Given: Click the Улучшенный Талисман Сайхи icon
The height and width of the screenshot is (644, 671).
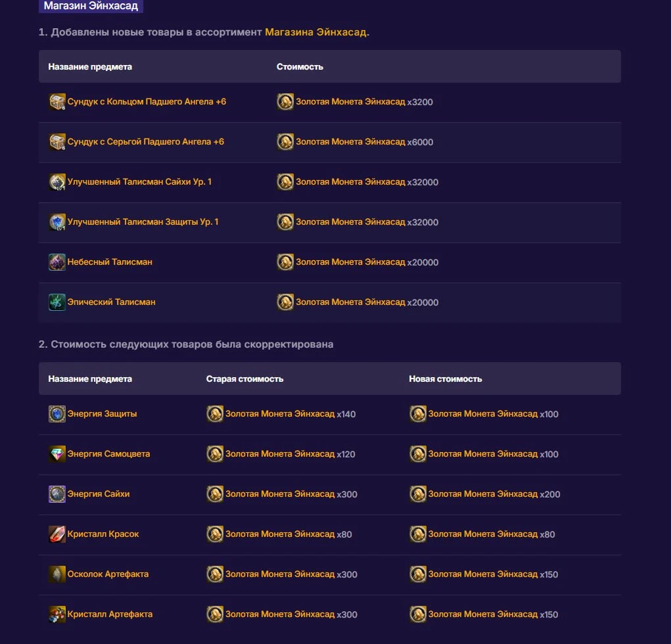Looking at the screenshot, I should [x=57, y=182].
